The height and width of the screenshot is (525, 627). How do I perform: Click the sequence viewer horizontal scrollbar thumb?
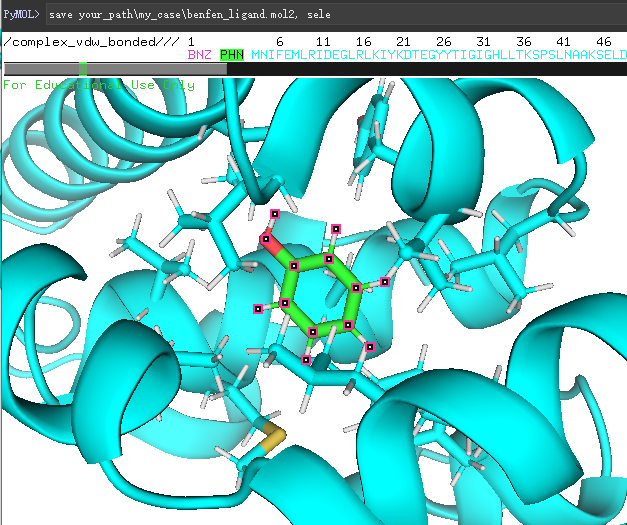coord(115,69)
